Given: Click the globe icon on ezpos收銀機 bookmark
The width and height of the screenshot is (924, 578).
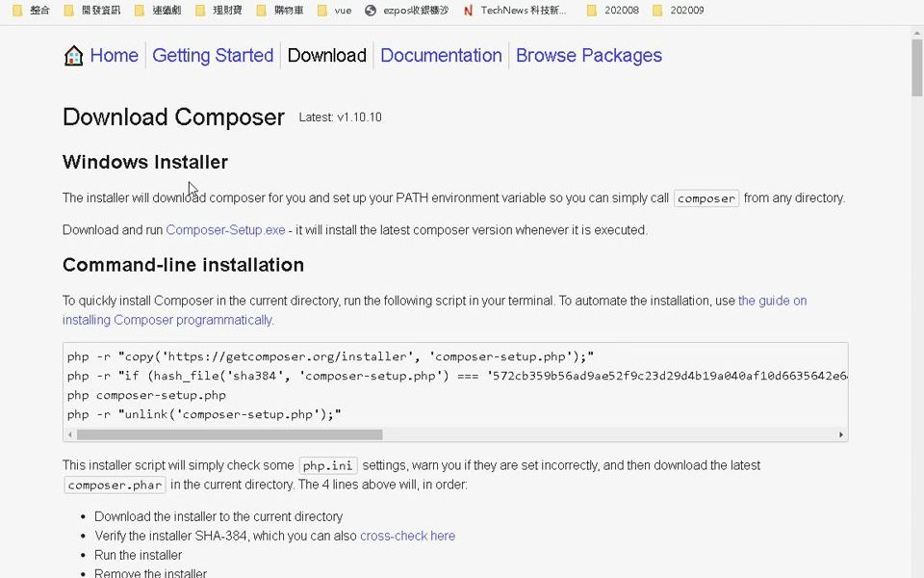Looking at the screenshot, I should tap(371, 11).
